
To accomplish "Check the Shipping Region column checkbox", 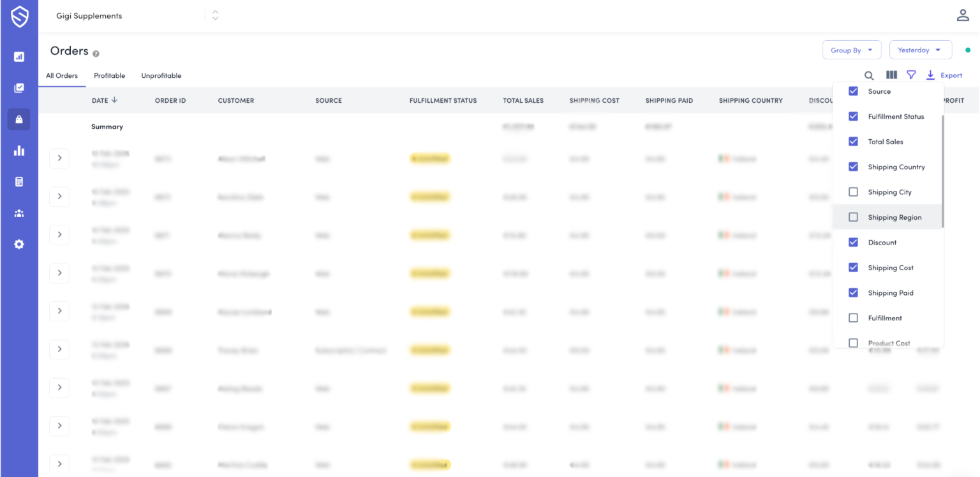I will (x=853, y=217).
